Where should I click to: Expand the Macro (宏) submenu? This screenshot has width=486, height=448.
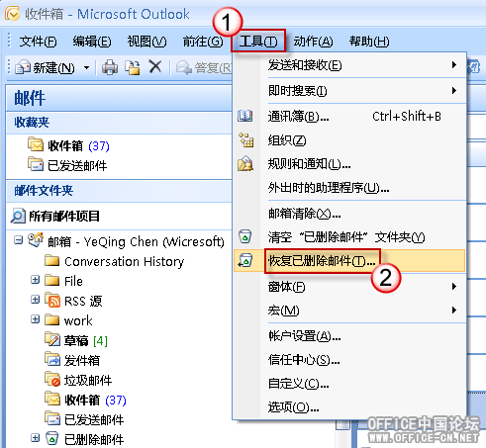click(349, 311)
